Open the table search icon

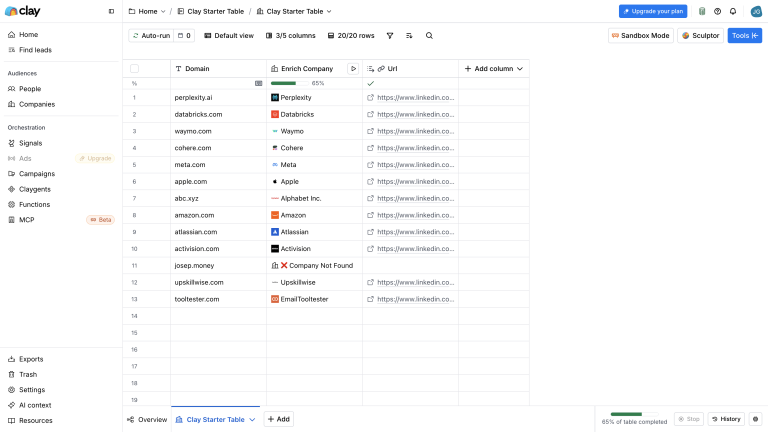pyautogui.click(x=429, y=35)
